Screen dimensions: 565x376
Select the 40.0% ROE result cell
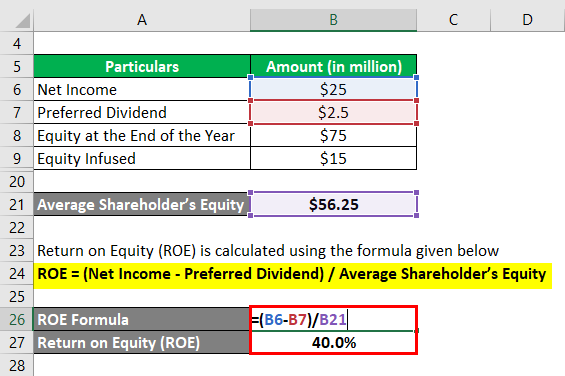pos(333,343)
